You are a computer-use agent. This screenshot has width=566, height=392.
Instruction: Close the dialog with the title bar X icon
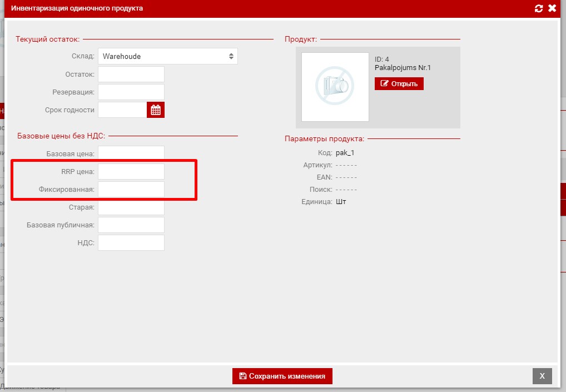552,8
